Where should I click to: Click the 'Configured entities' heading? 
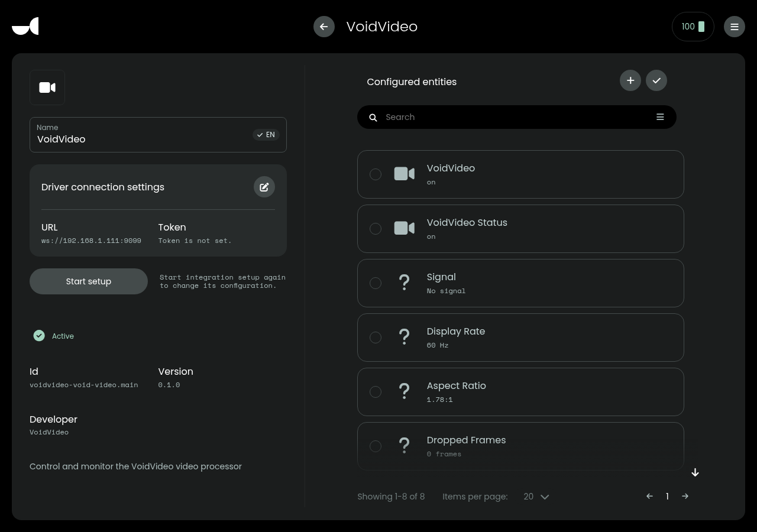coord(412,82)
